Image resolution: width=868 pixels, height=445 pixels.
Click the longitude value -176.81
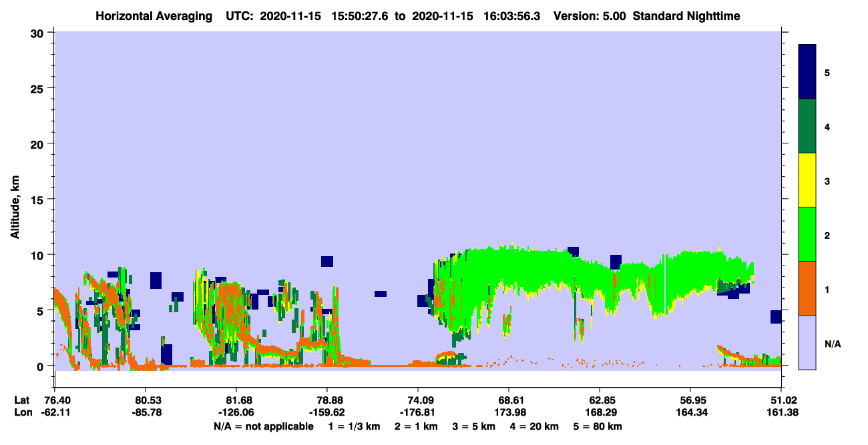click(418, 413)
